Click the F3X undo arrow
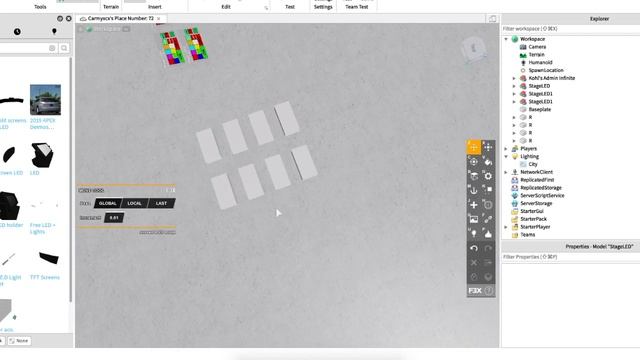Screen dimensions: 640x360 point(474,248)
